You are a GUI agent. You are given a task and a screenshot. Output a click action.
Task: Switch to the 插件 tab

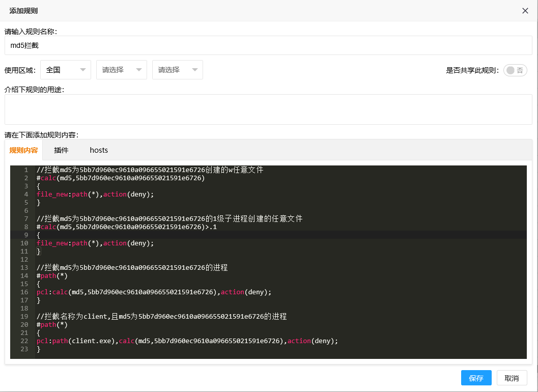61,150
